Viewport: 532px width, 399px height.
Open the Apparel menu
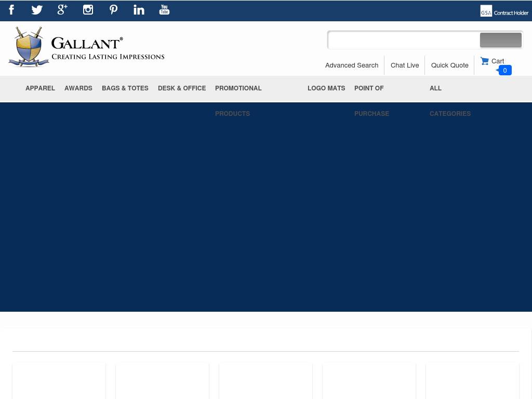[40, 88]
